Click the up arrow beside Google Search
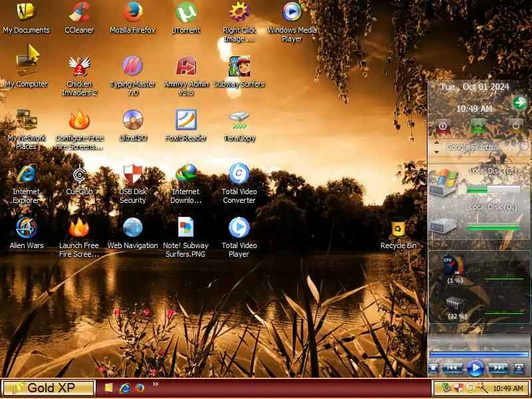 point(436,143)
